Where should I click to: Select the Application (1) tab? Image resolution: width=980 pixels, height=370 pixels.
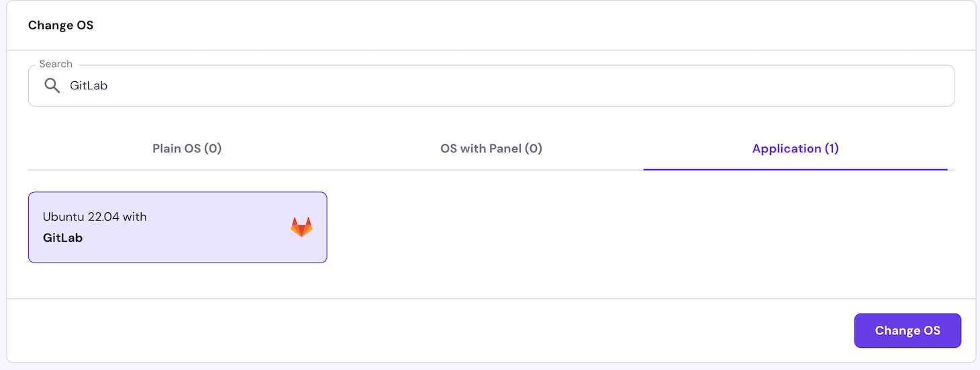[795, 148]
